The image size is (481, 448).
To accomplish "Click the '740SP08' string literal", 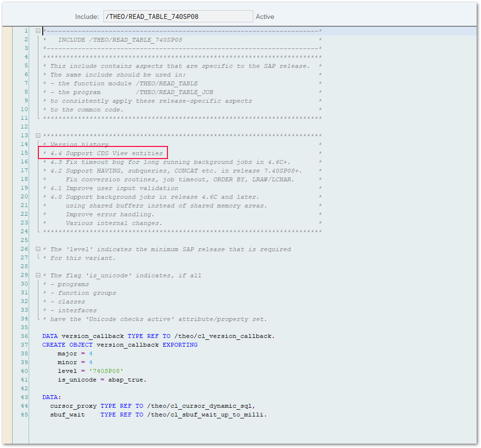I will (x=103, y=371).
